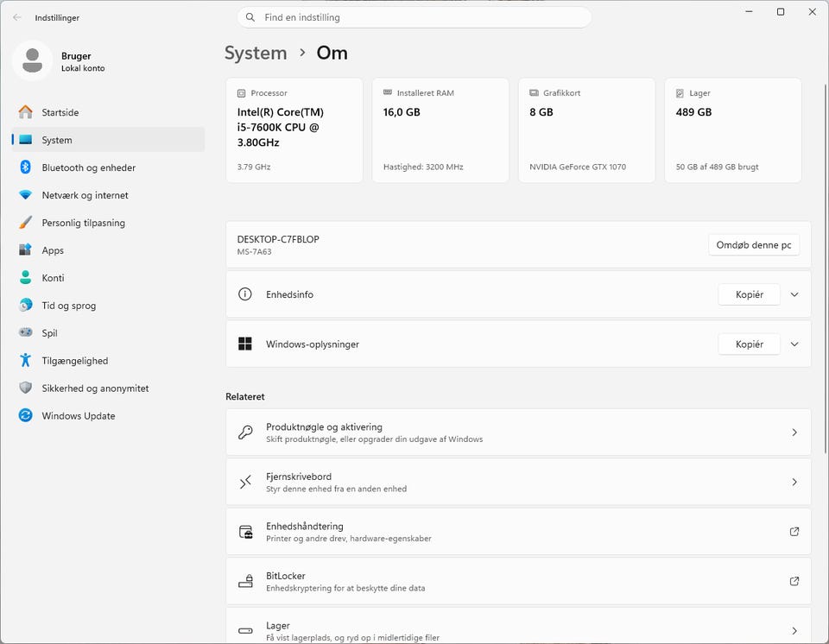This screenshot has width=829, height=644.
Task: Click System in the breadcrumb header
Action: pyautogui.click(x=256, y=53)
